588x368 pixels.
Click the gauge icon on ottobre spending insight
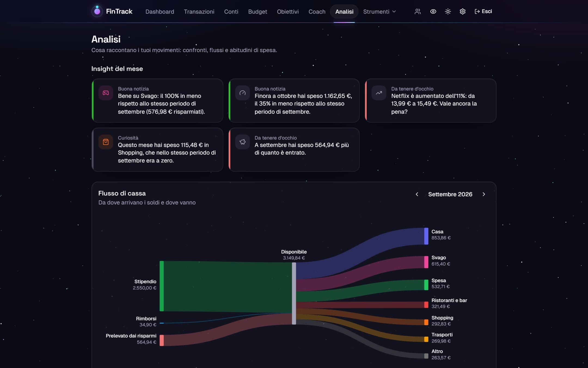[x=242, y=93]
